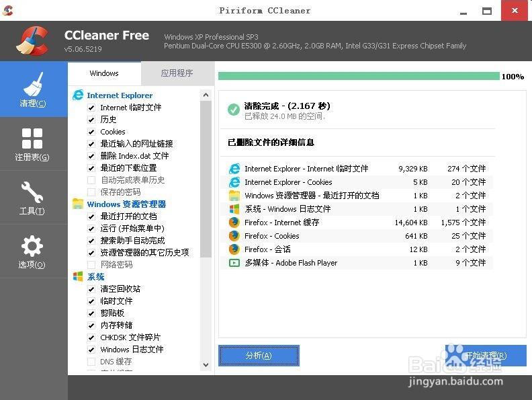The image size is (532, 400).
Task: Select the 多媒体 - Adobe Flash Player row
Action: [356, 263]
